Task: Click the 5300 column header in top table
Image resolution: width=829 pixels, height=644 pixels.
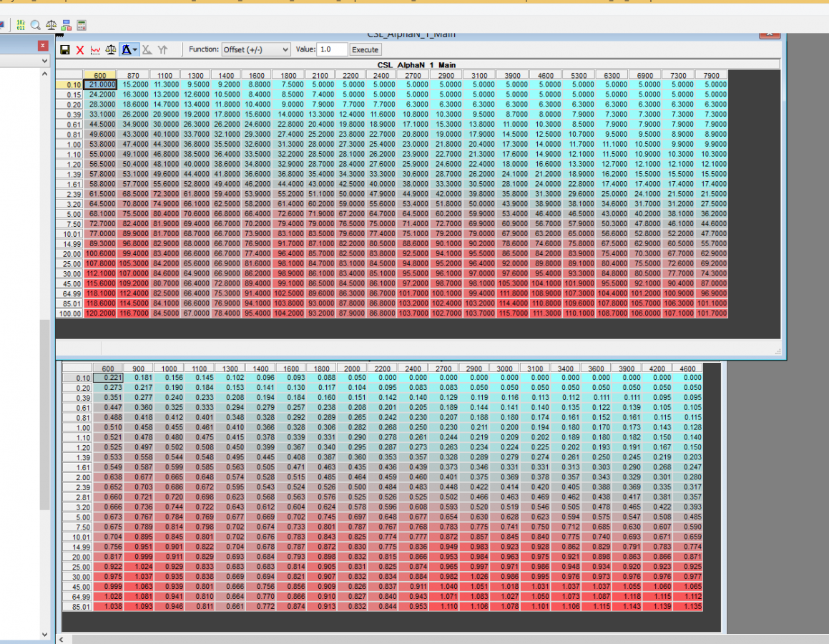Action: click(x=579, y=75)
